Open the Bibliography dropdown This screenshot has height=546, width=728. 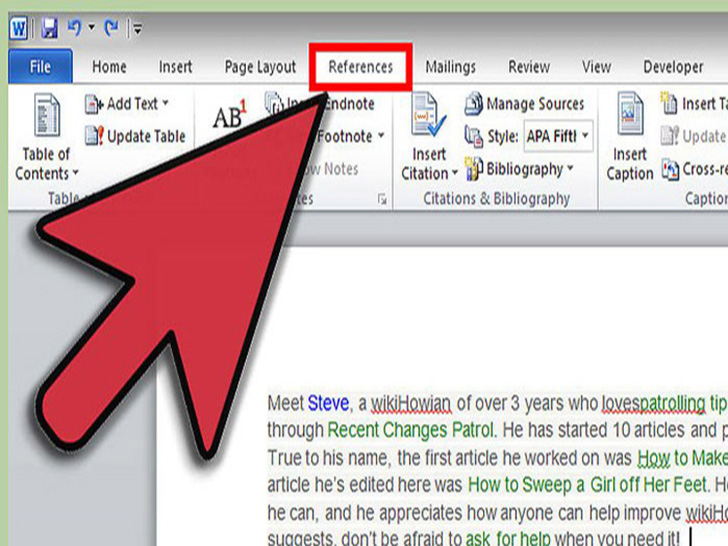(x=519, y=169)
